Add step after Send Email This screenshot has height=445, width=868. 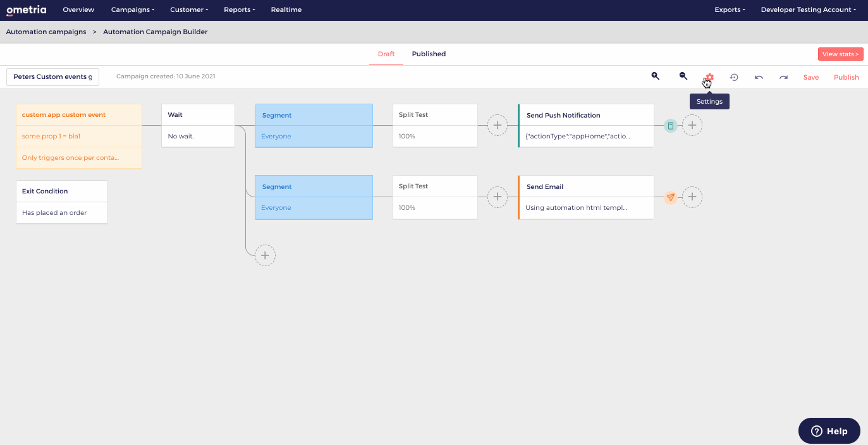(692, 197)
